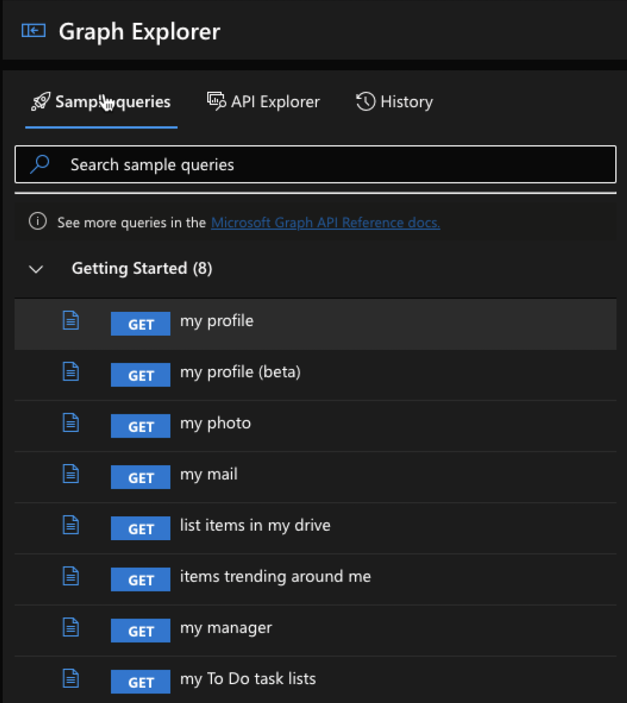This screenshot has width=627, height=703.
Task: Click doc icon for my To Do task lists
Action: (x=71, y=678)
